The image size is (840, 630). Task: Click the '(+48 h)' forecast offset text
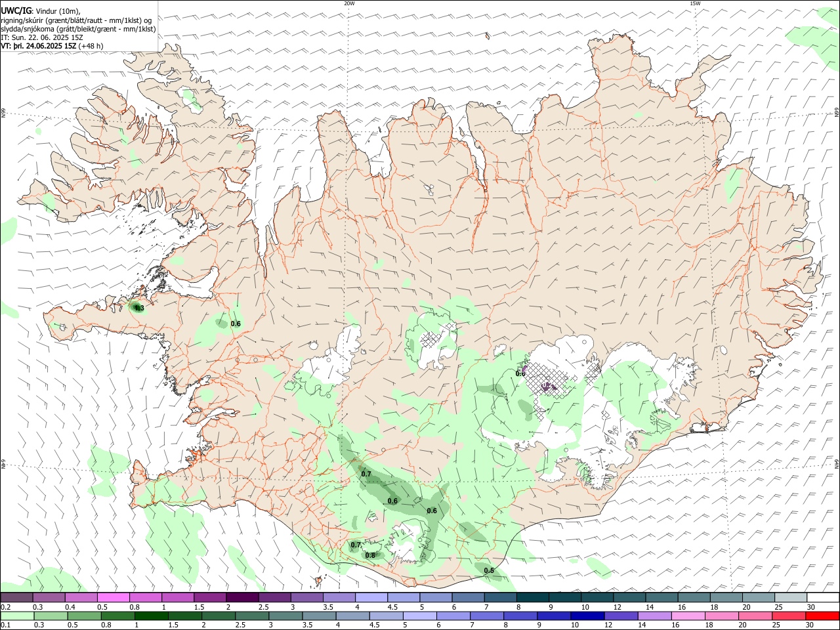click(x=91, y=46)
